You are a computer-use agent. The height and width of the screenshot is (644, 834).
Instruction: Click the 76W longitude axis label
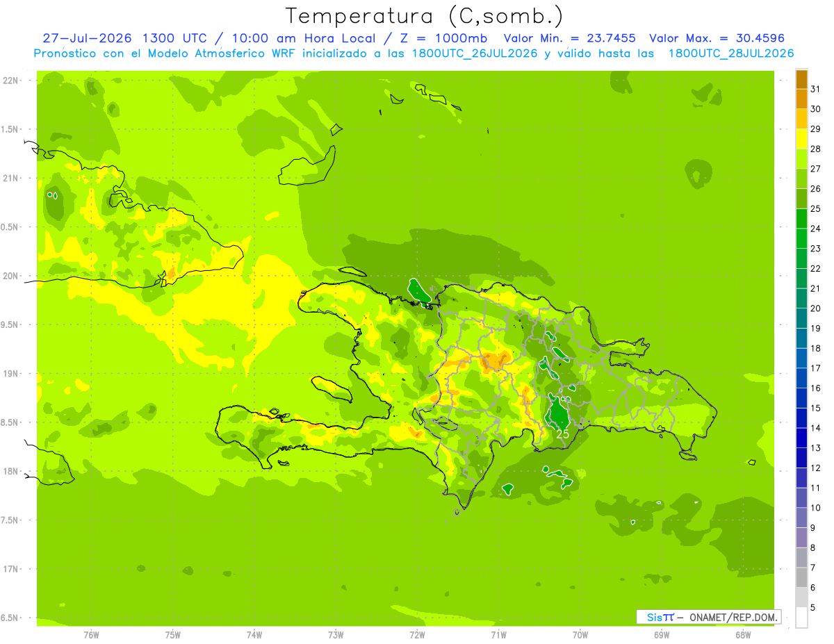[91, 634]
